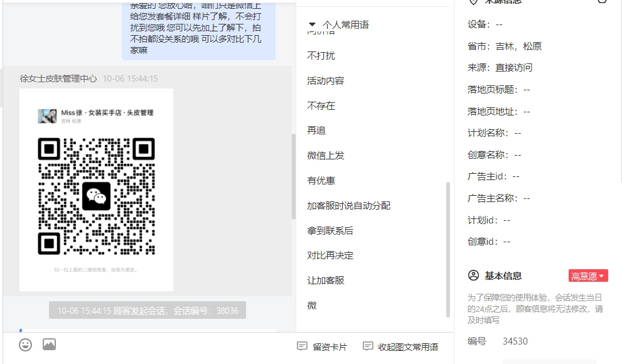Select the 让加客服 quick phrase
This screenshot has height=364, width=622.
pyautogui.click(x=326, y=281)
